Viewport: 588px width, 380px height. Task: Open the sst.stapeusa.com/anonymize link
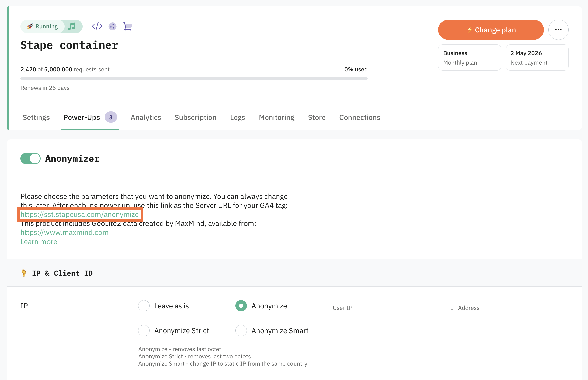pos(80,214)
